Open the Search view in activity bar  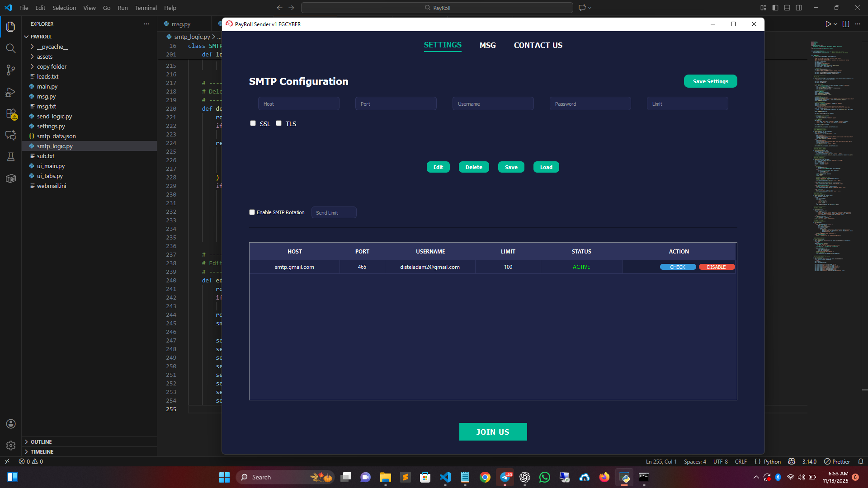tap(11, 48)
